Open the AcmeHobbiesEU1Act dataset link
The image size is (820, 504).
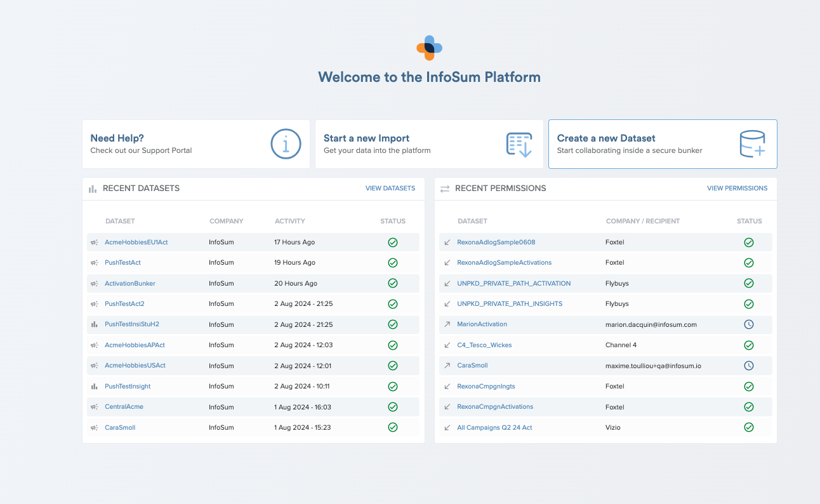click(136, 242)
